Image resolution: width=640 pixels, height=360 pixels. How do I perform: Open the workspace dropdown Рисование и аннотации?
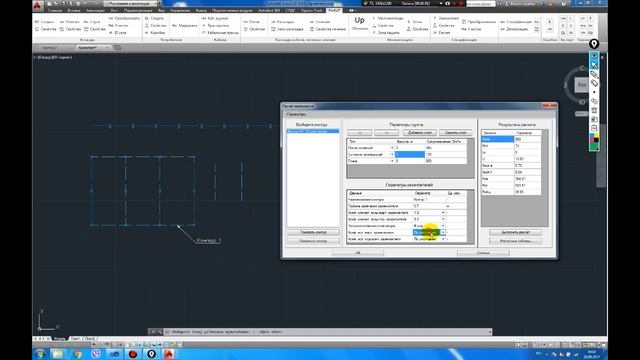[x=131, y=4]
